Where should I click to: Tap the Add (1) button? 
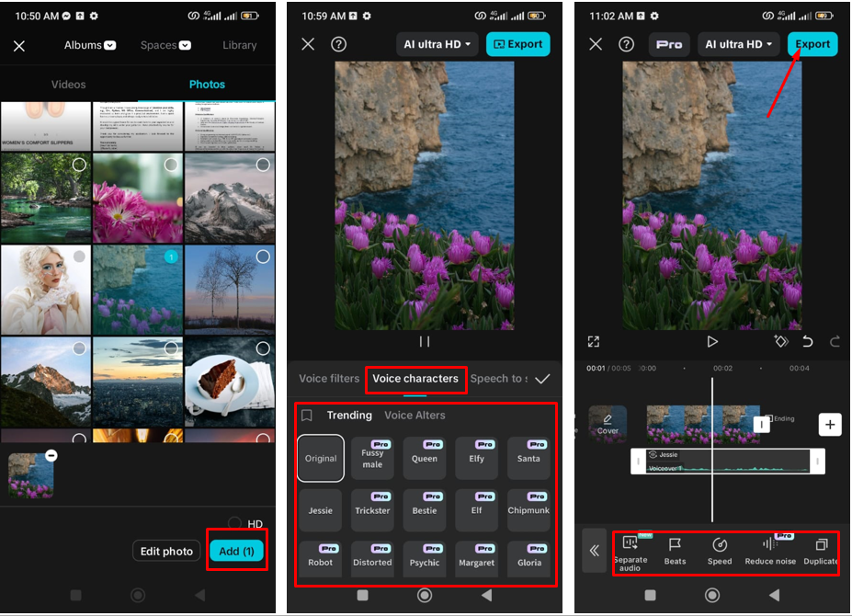[236, 552]
